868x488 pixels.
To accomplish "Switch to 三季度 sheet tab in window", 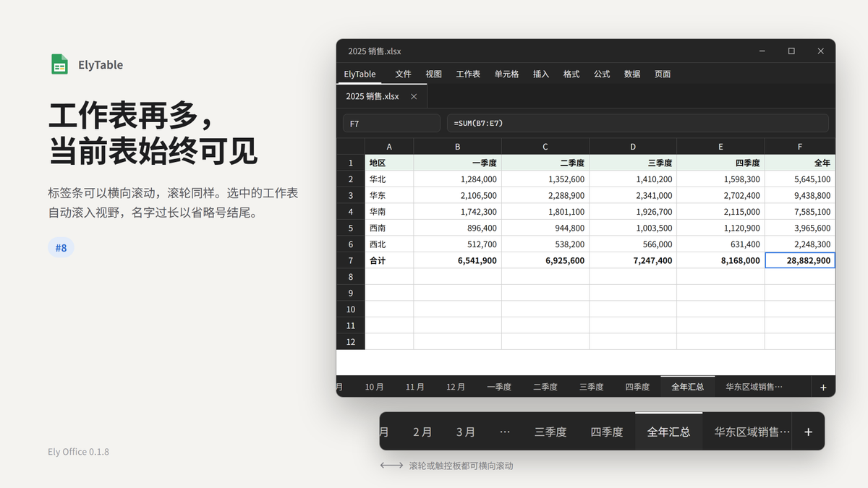I will click(591, 387).
